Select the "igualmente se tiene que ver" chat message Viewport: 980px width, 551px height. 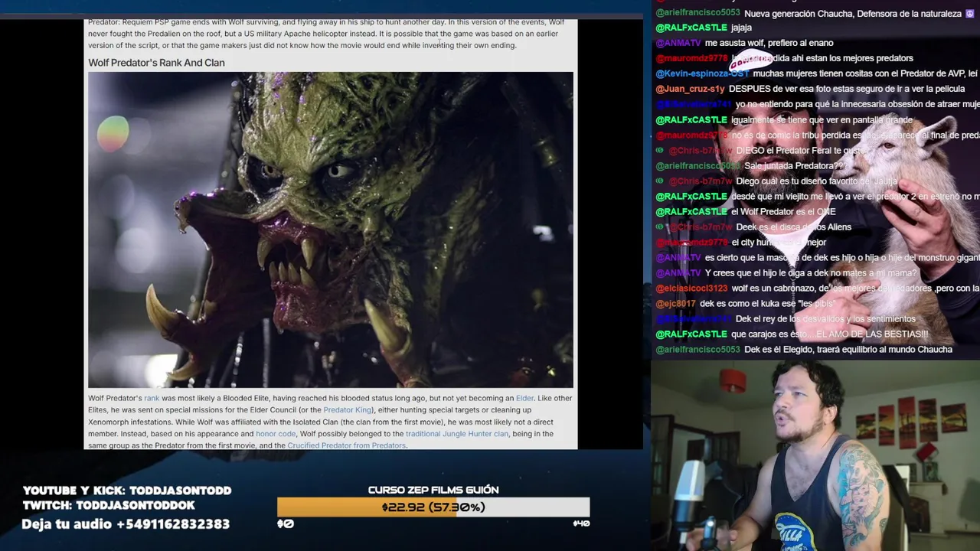(784, 119)
